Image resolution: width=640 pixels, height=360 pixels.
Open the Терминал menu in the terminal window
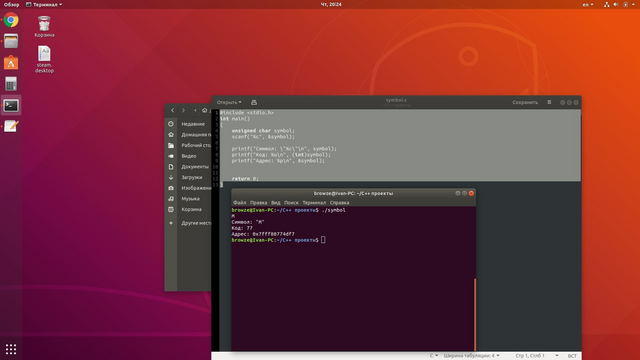click(314, 202)
